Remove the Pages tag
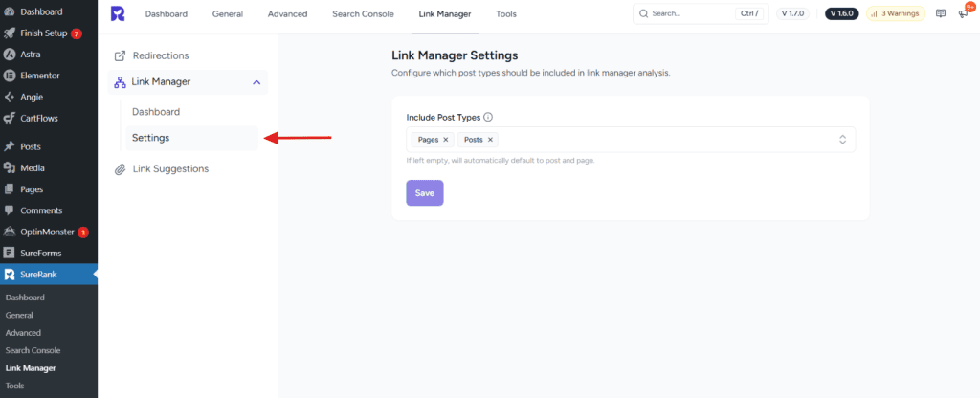Screen dimensions: 980x398 click(x=446, y=140)
